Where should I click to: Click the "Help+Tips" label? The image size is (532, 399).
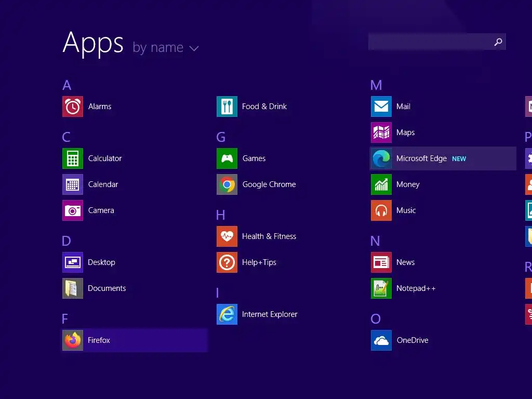259,262
